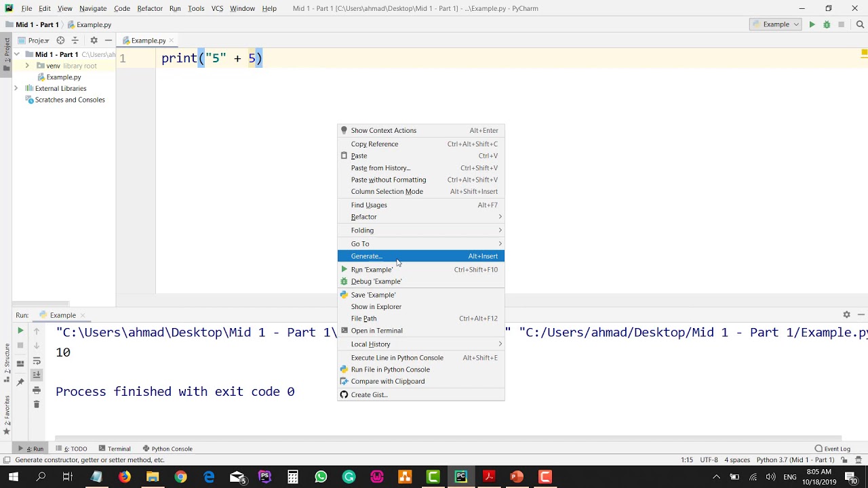Collapse the 'Mid 1 - Part 1' project node

[18, 54]
